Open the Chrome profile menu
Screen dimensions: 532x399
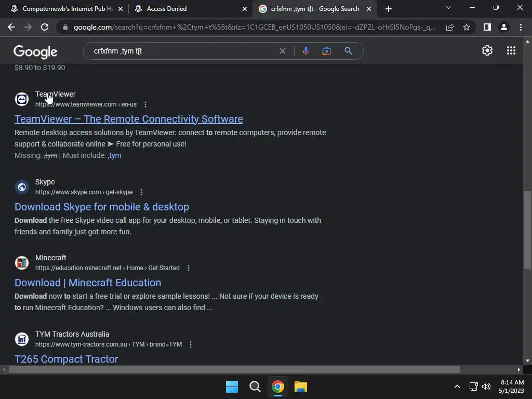(x=504, y=27)
